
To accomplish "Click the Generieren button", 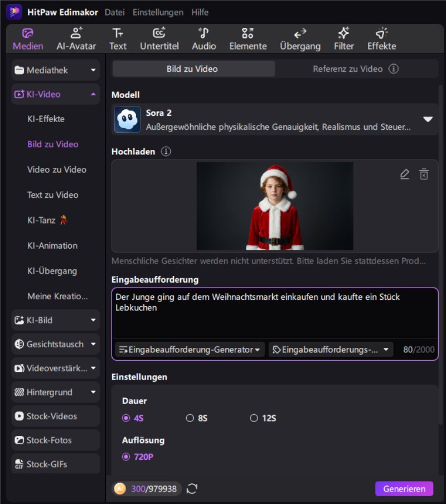I will (404, 489).
